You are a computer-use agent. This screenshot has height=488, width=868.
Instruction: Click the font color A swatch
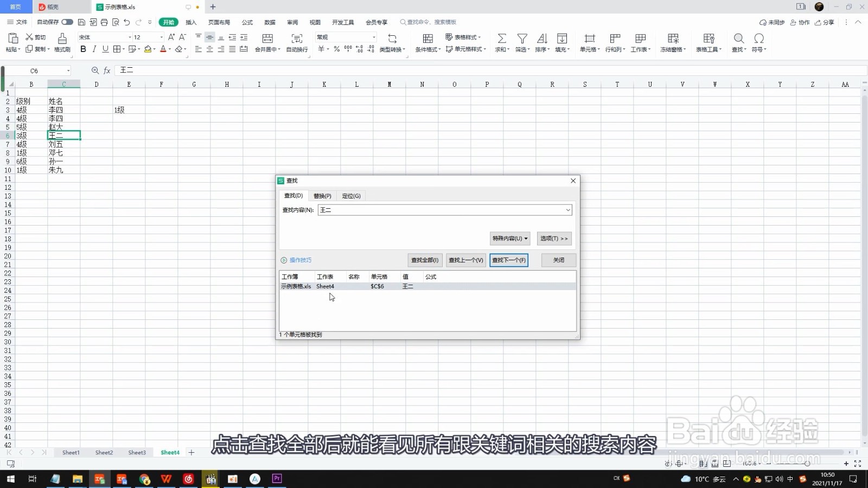pos(163,49)
